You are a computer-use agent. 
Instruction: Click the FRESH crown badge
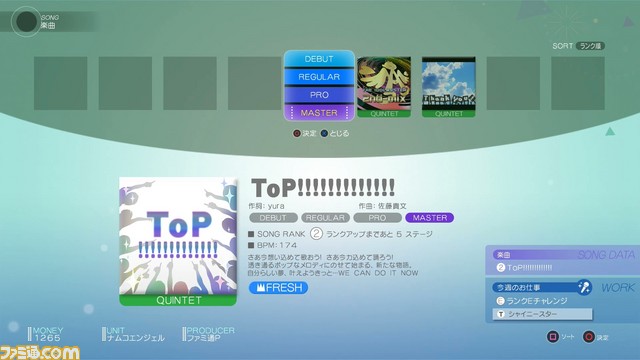[x=278, y=288]
